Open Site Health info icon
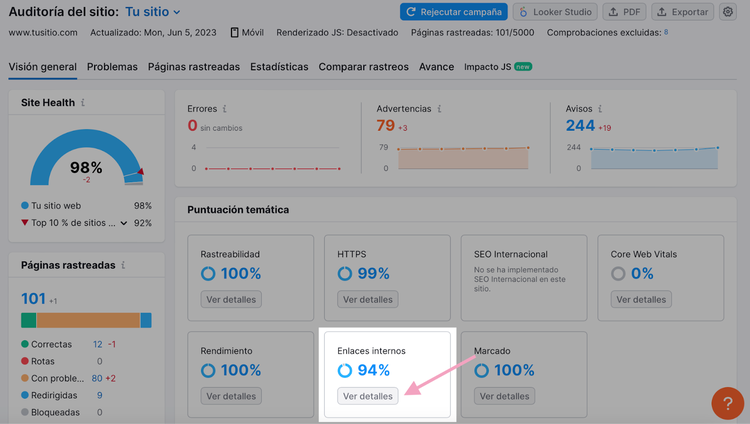Screen dimensions: 750x424 tap(83, 102)
